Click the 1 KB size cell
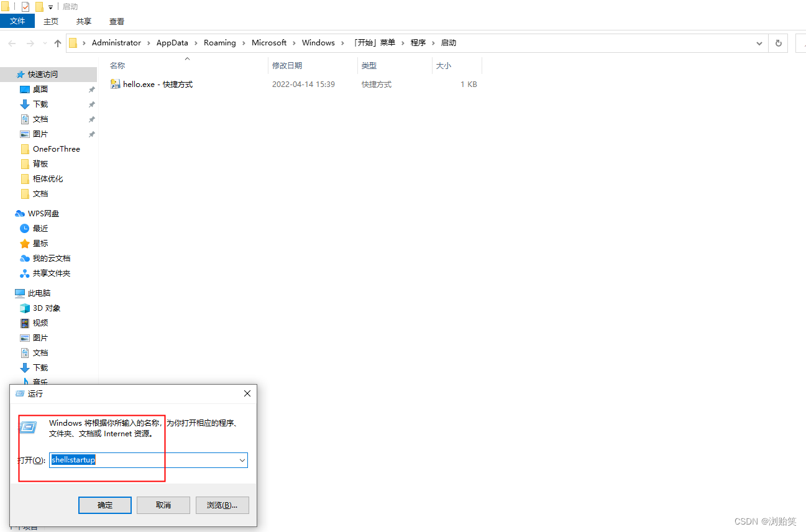806x532 pixels. (469, 85)
